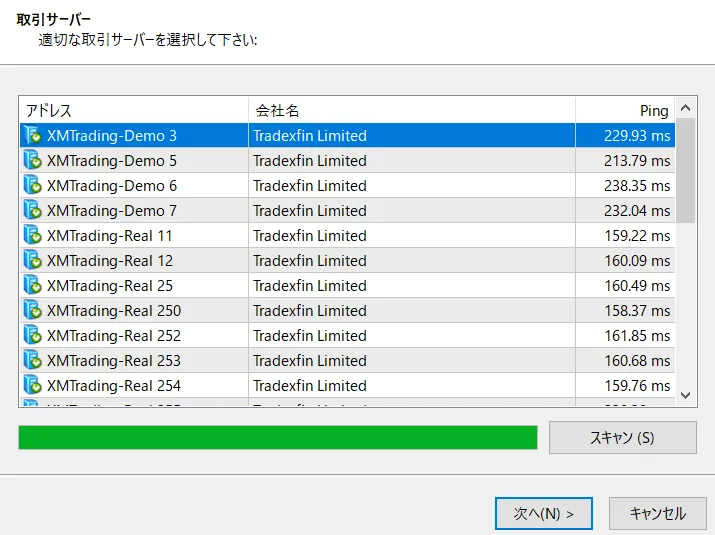The image size is (715, 535).
Task: Click the server icon beside XMTrading-Real 12
Action: click(x=32, y=260)
